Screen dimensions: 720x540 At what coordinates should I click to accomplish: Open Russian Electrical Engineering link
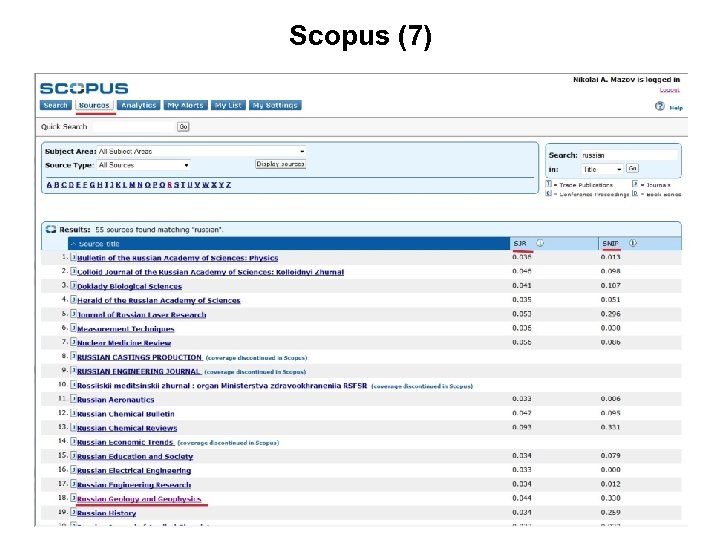pyautogui.click(x=134, y=471)
